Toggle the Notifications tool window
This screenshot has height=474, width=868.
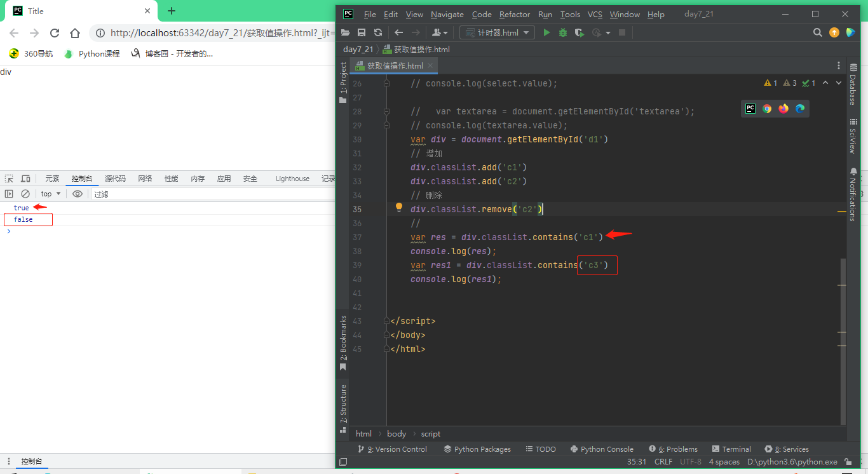tap(853, 194)
